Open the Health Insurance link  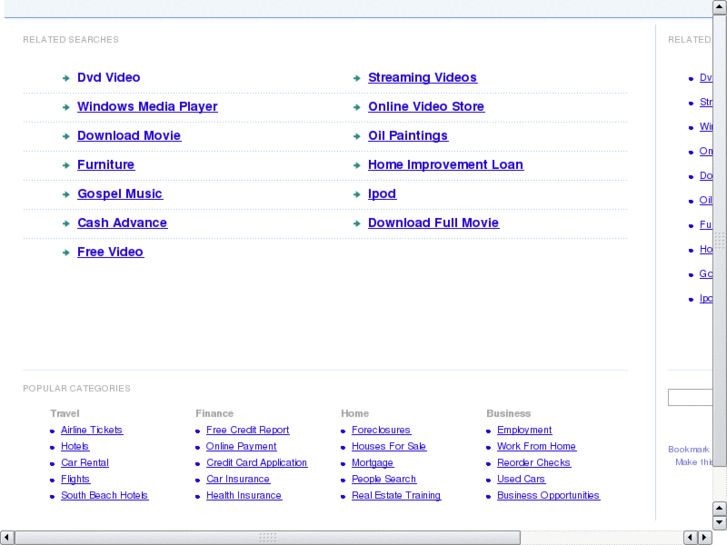point(244,495)
